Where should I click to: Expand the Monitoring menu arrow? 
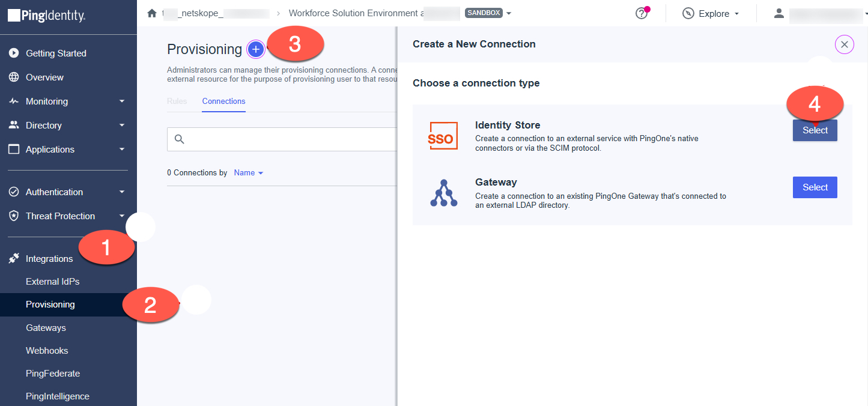(x=122, y=101)
